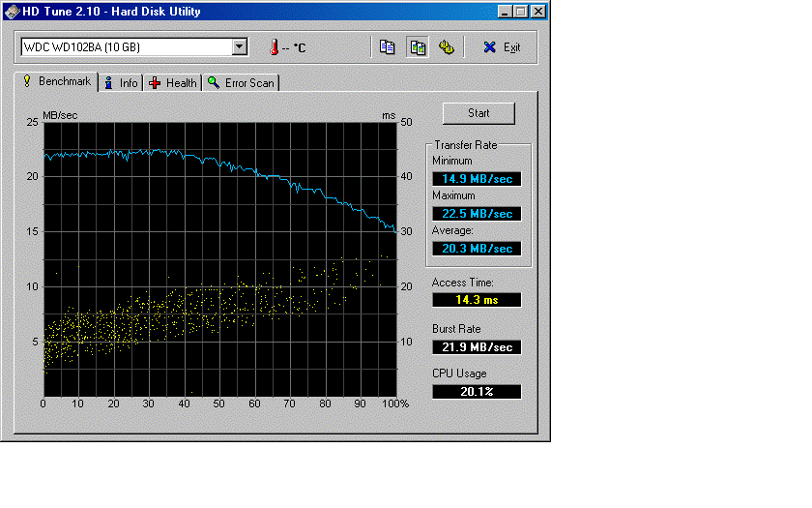Click the Access Time 14.3 ms readout

coord(477,300)
